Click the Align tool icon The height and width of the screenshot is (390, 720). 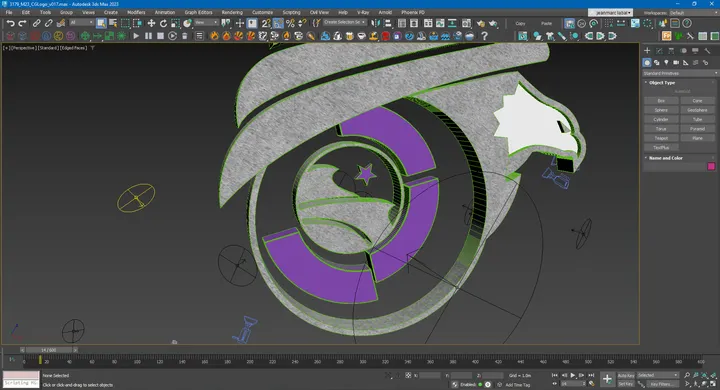tap(388, 23)
